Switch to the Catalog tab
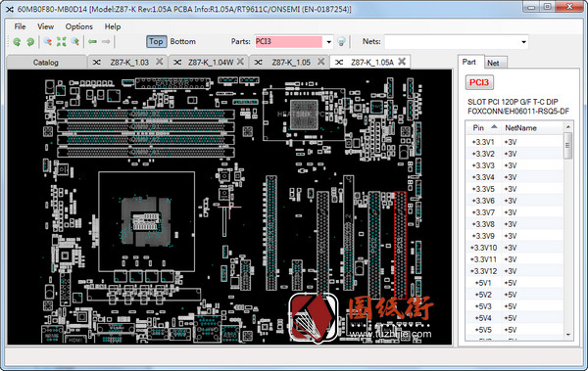The image size is (588, 371). 46,63
